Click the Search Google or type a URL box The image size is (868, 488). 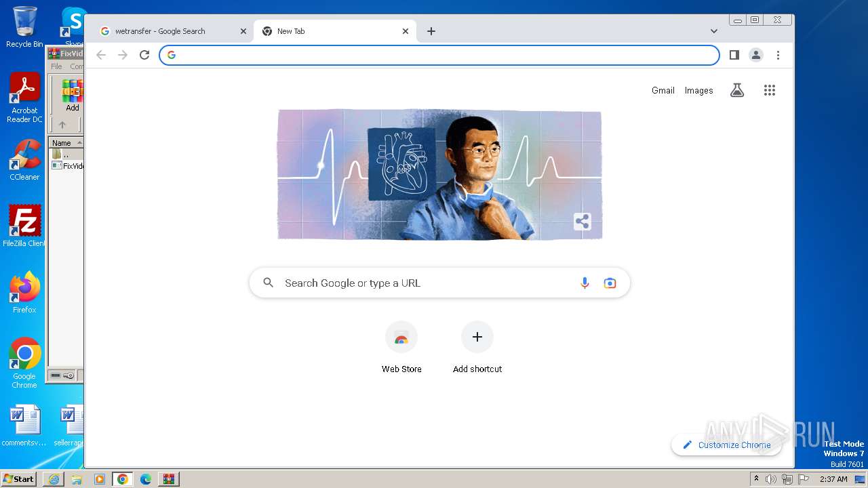coord(439,283)
